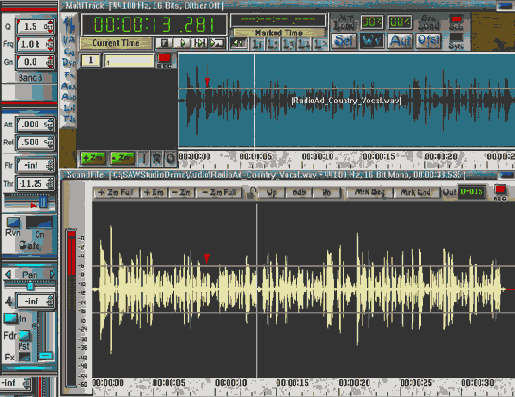Click the Pan slider handle
515x397 pixels.
coord(30,286)
